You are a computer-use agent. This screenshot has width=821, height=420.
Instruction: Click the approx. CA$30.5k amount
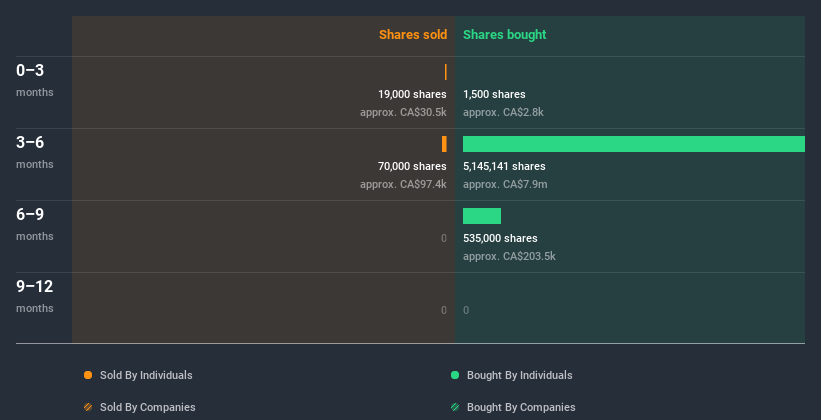[403, 112]
